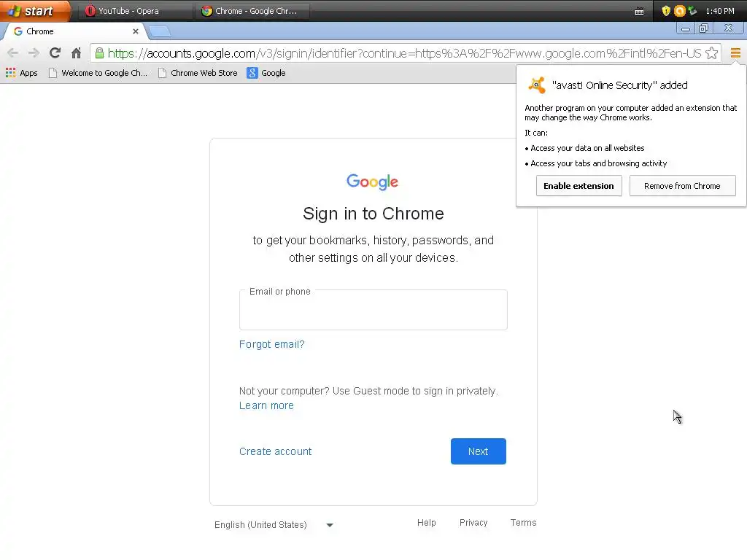Remove avast extension from Chrome
This screenshot has height=560, width=747.
click(x=682, y=186)
